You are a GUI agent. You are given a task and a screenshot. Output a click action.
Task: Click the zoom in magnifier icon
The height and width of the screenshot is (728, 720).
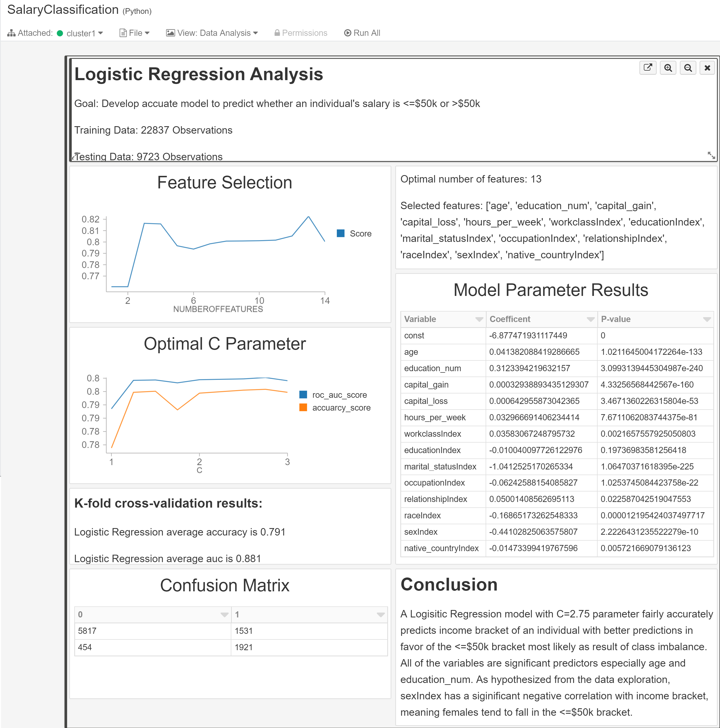point(668,68)
